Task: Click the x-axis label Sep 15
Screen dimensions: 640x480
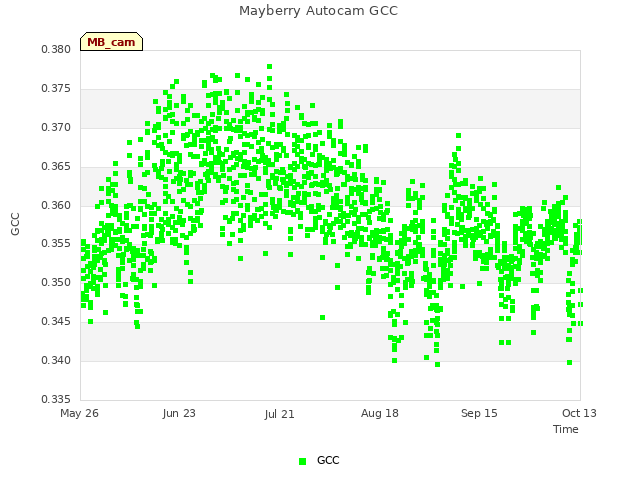Action: tap(479, 413)
